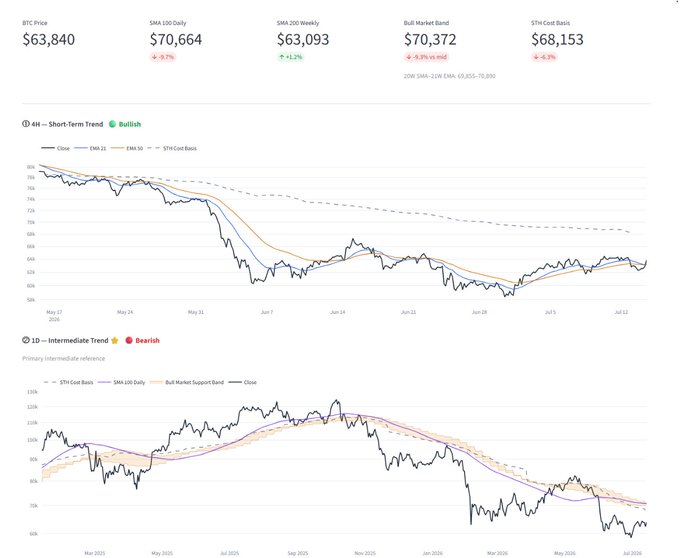Click the Bull Market Band metric label
Viewport: 680px width, 558px height.
426,23
